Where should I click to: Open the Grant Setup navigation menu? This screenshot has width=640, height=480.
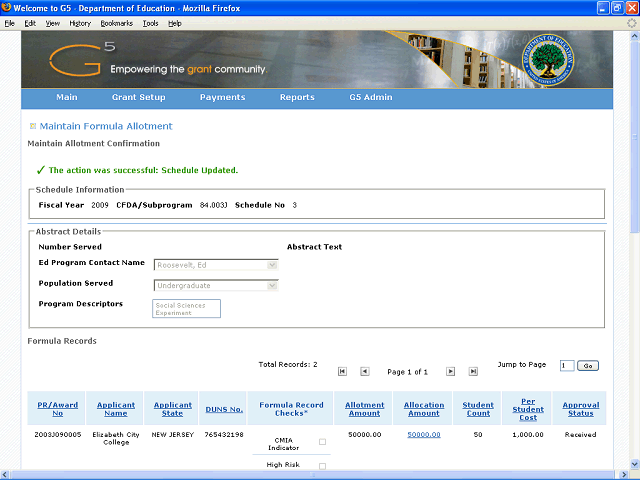pyautogui.click(x=138, y=98)
